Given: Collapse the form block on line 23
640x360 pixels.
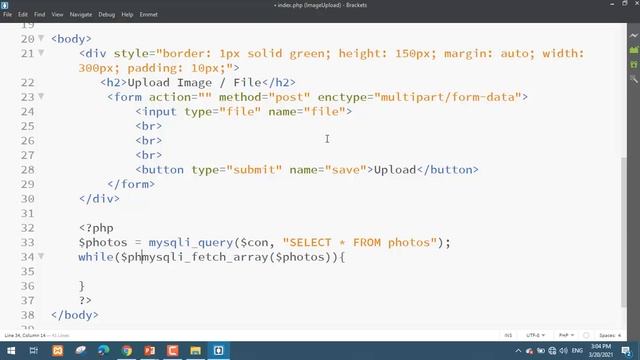Looking at the screenshot, I should pyautogui.click(x=41, y=96).
